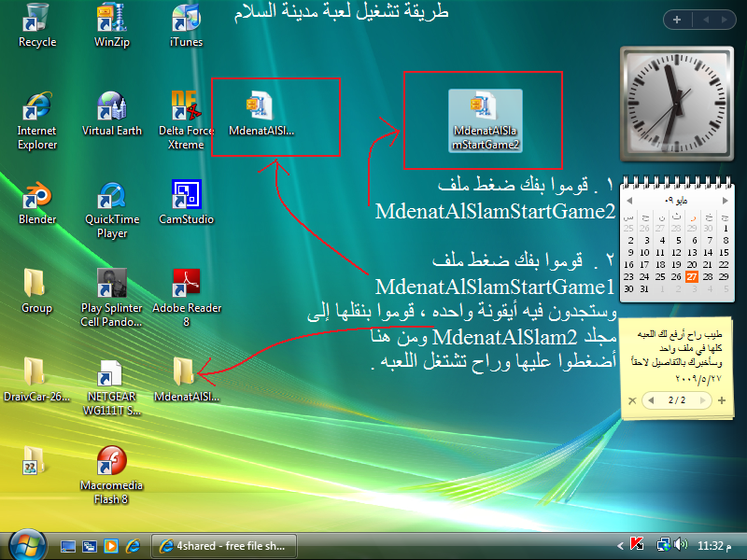Open the network tray icon

pos(663,545)
